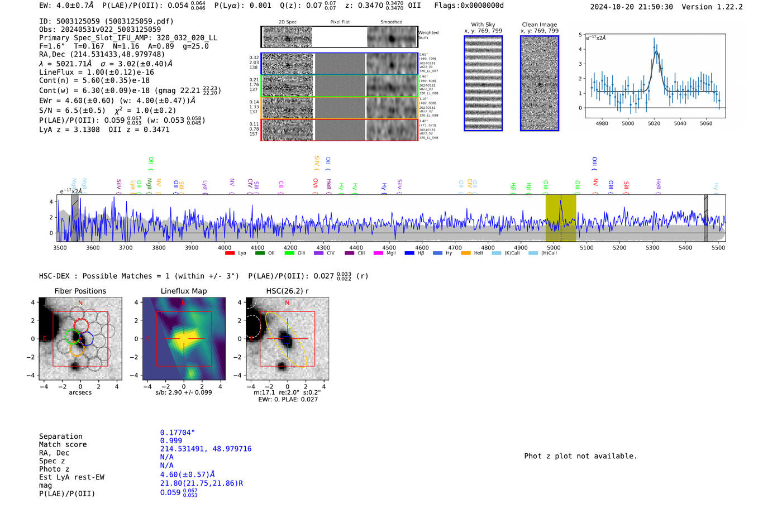Click the yellow highlighted band in full spectrum
The image size is (782, 532).
click(x=560, y=218)
